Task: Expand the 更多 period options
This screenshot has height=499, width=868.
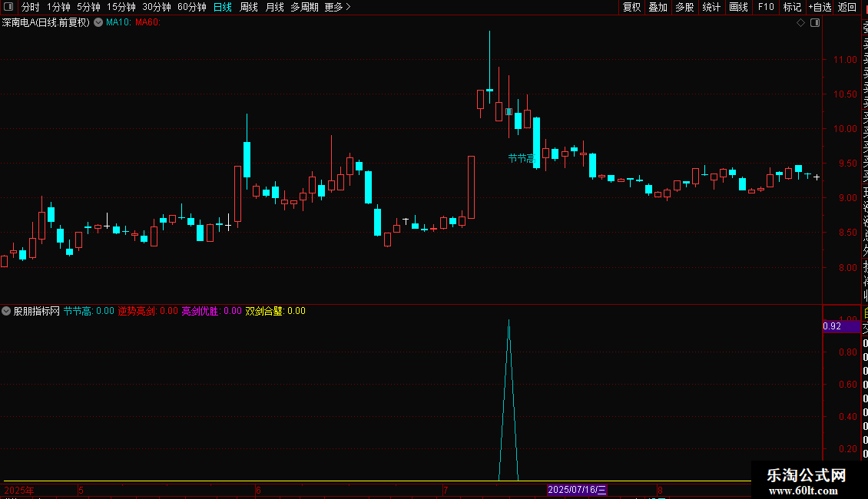Action: [x=337, y=7]
